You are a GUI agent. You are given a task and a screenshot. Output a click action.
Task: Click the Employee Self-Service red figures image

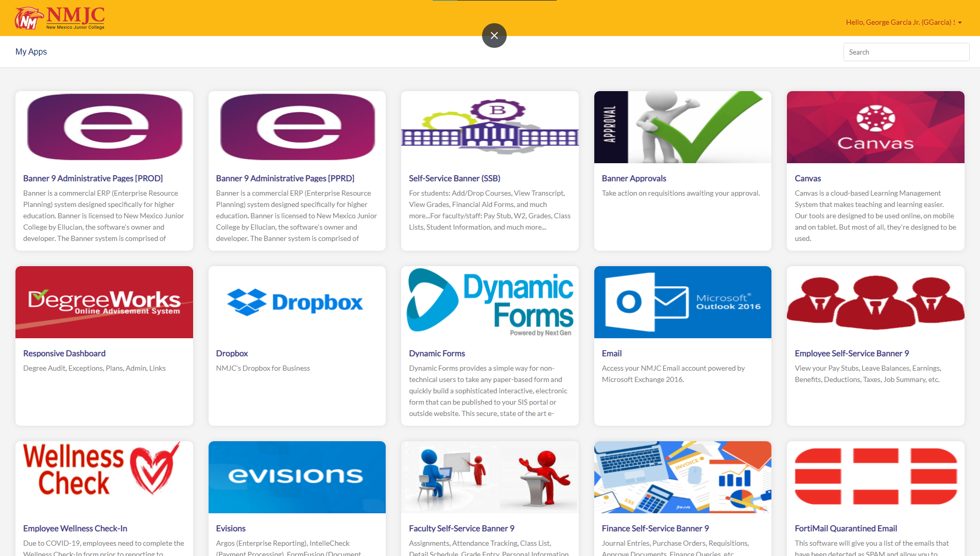click(875, 302)
